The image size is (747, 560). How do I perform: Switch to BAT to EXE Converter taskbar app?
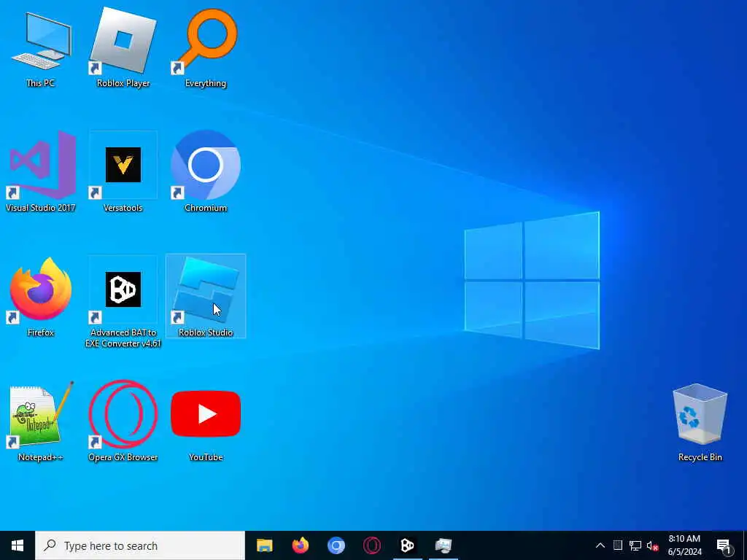407,545
